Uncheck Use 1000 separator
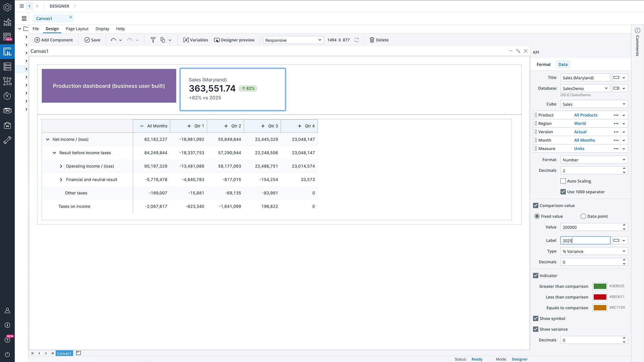Image resolution: width=644 pixels, height=362 pixels. pyautogui.click(x=563, y=192)
